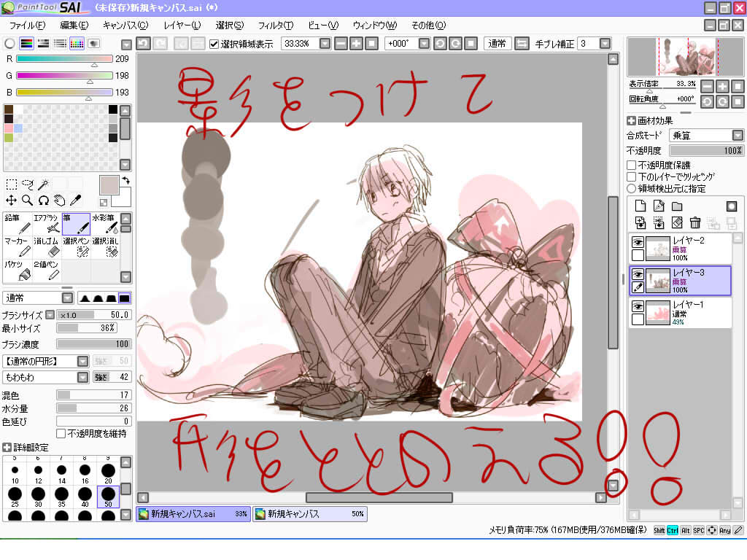Screen dimensions: 747x560
Task: Click the navigator preview thumbnail
Action: pyautogui.click(x=685, y=57)
